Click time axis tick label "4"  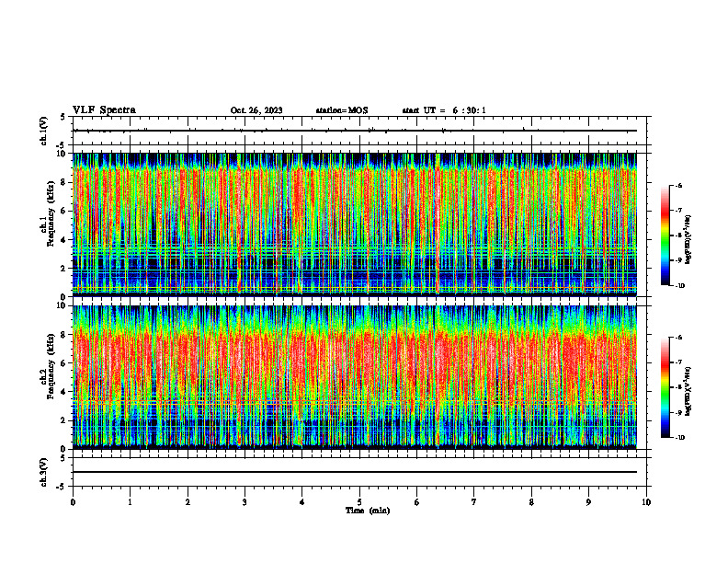[302, 502]
